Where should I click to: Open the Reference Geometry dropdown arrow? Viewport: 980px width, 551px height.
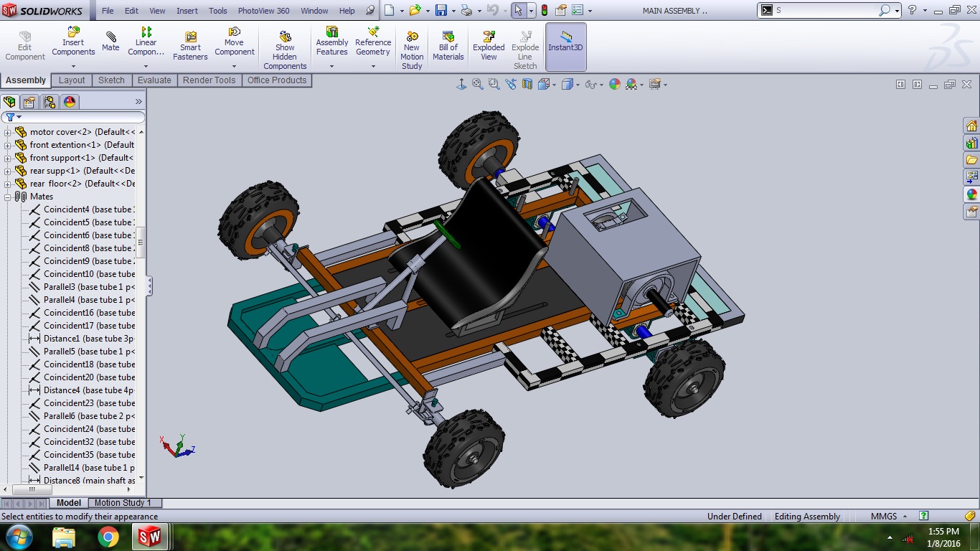(373, 67)
